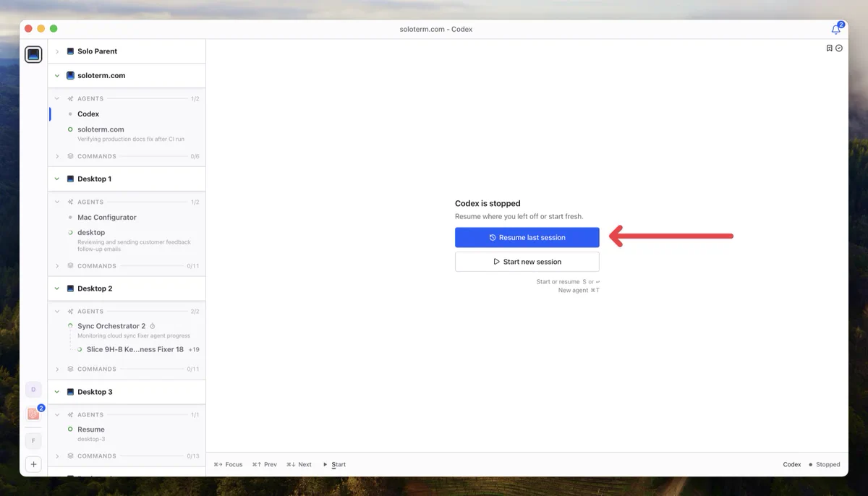Click the sparkle icon beside AGENTS 1/1

70,415
